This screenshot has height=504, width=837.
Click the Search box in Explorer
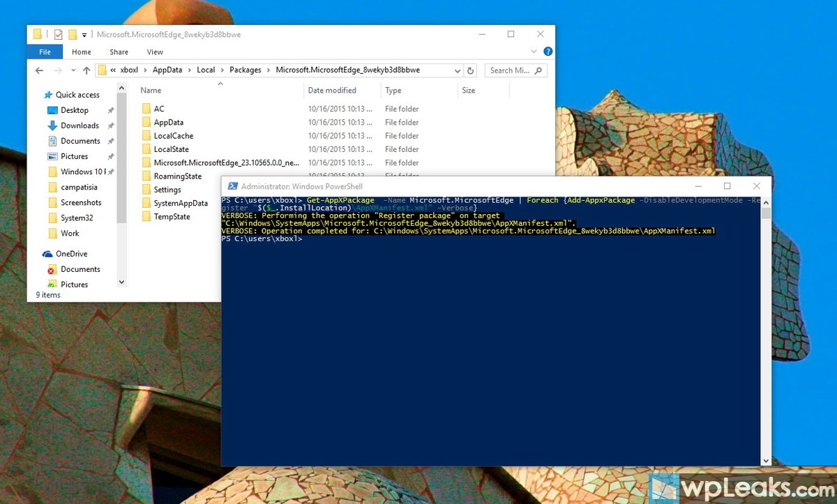pos(515,70)
